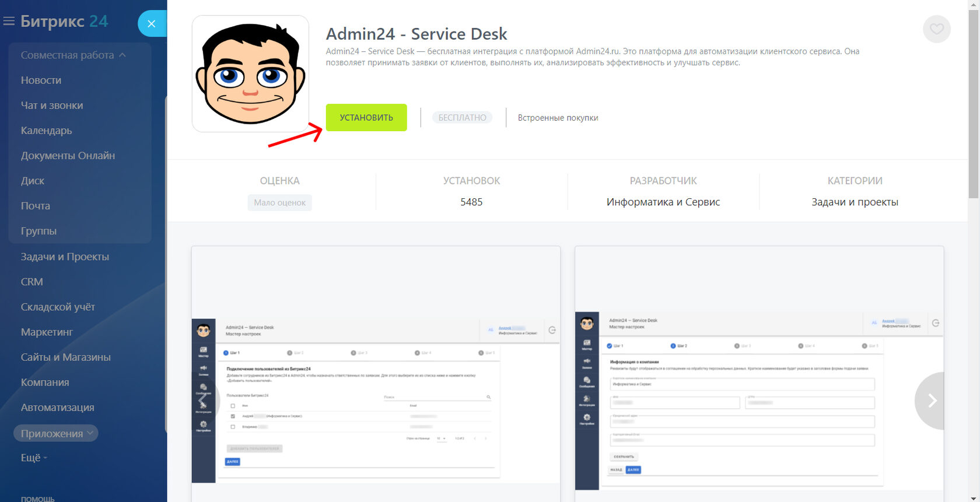
Task: Expand the Приложения dropdown
Action: 56,433
